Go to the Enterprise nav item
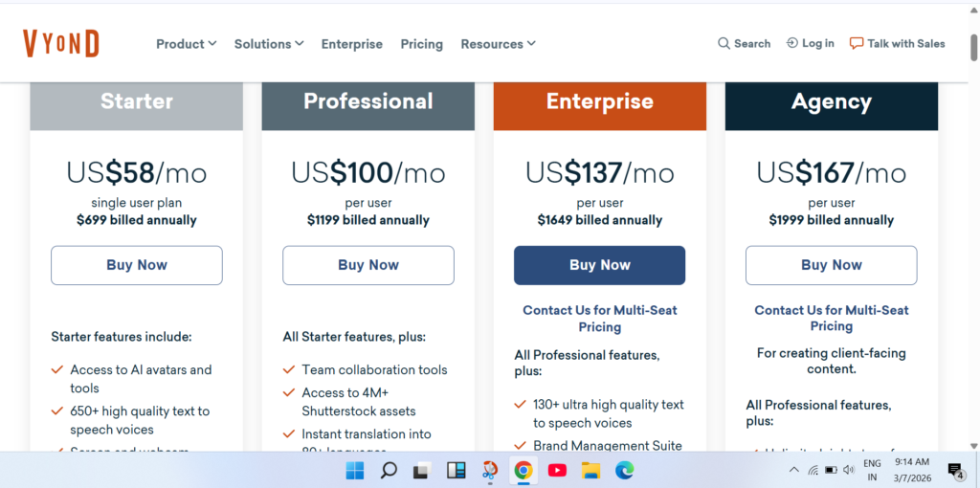This screenshot has width=980, height=488. pyautogui.click(x=351, y=44)
